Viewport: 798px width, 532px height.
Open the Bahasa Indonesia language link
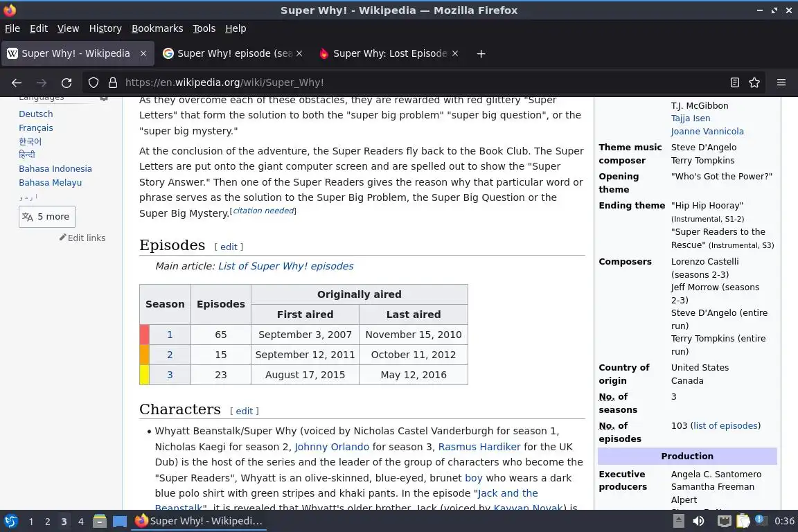click(x=55, y=168)
